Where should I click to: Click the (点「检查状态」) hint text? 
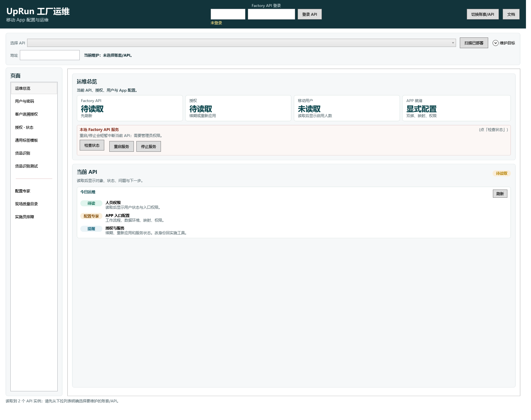[x=494, y=130]
